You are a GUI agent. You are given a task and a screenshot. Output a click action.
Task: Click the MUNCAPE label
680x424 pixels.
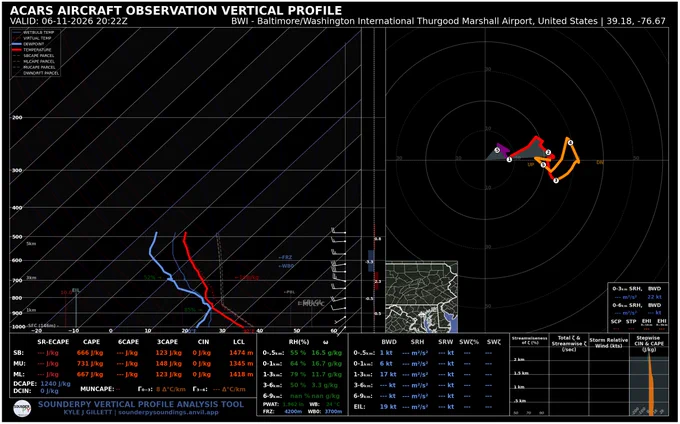97,389
